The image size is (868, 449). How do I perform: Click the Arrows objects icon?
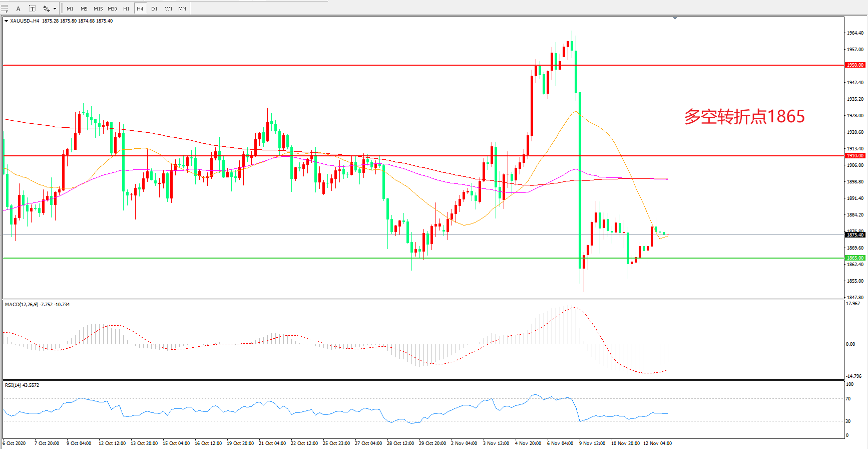[x=47, y=9]
